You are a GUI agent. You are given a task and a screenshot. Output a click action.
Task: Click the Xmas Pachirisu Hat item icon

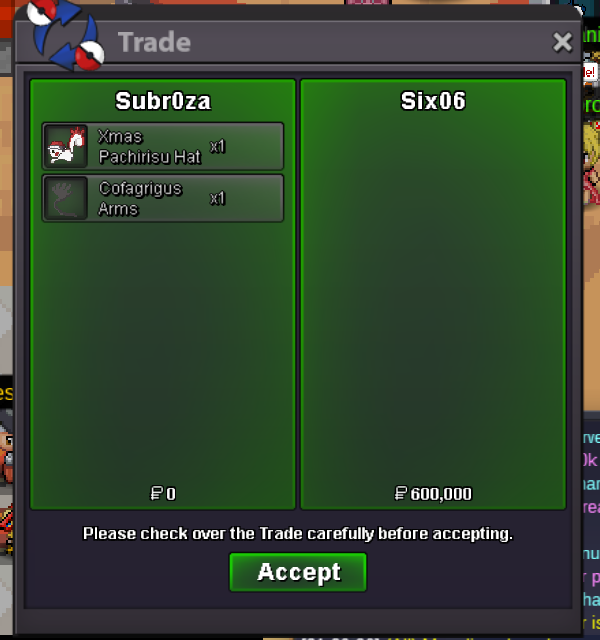tap(66, 146)
